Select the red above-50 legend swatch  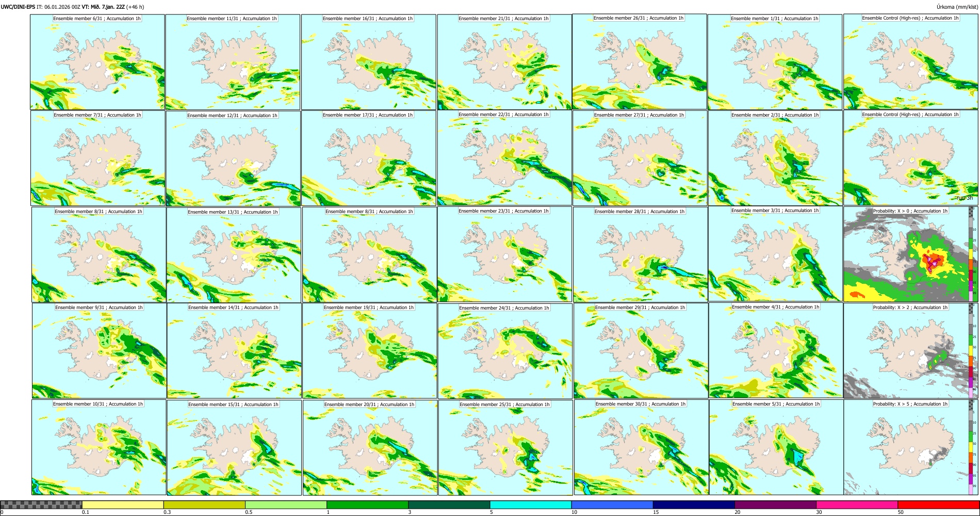tap(939, 505)
